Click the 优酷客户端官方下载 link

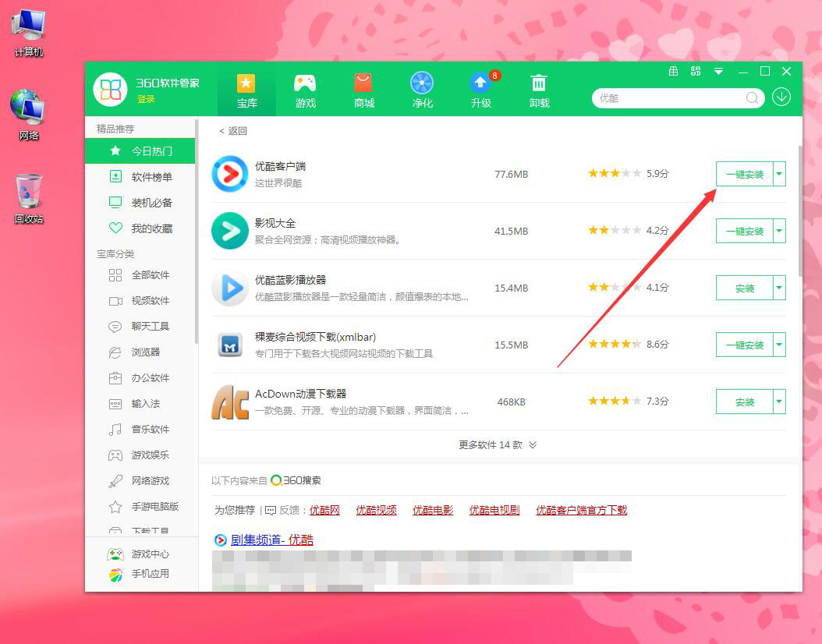[x=581, y=510]
